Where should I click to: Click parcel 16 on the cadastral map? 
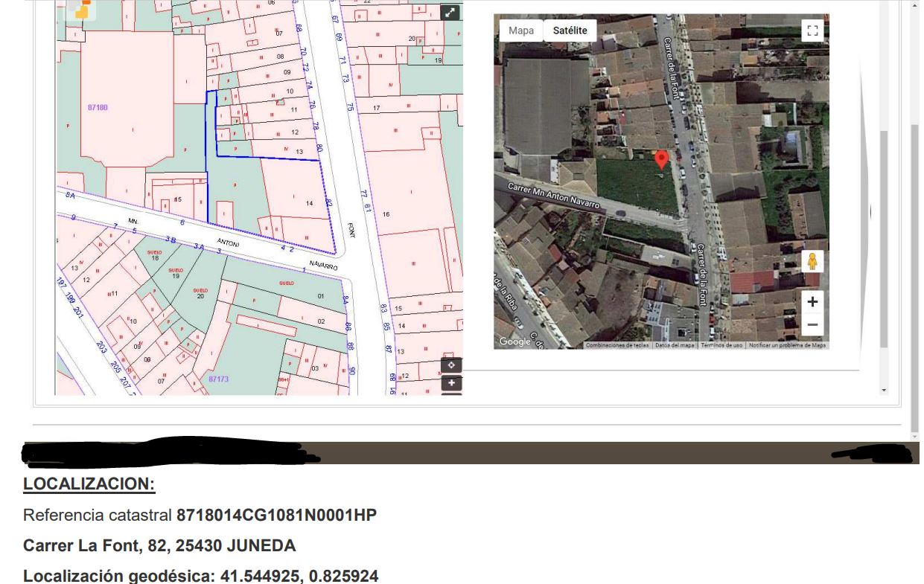pos(386,214)
